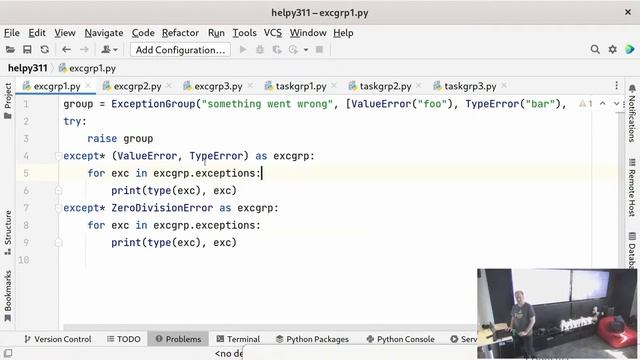
Task: Open the Navigate menu
Action: tap(104, 33)
